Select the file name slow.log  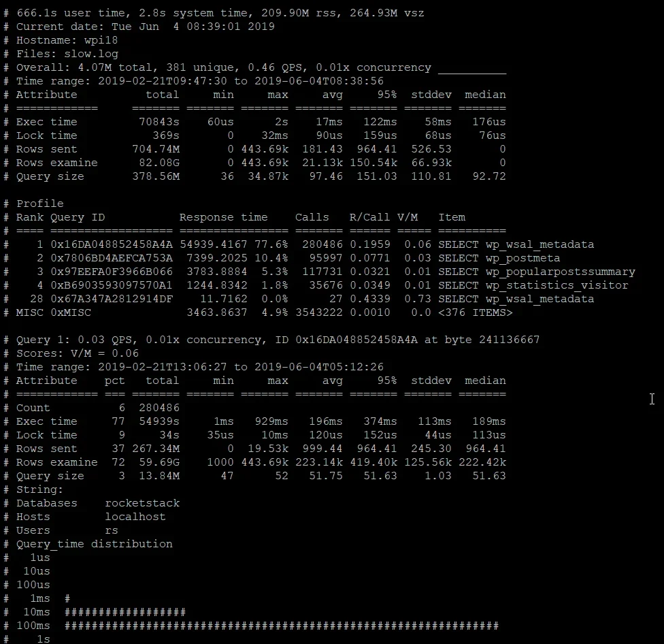click(91, 54)
